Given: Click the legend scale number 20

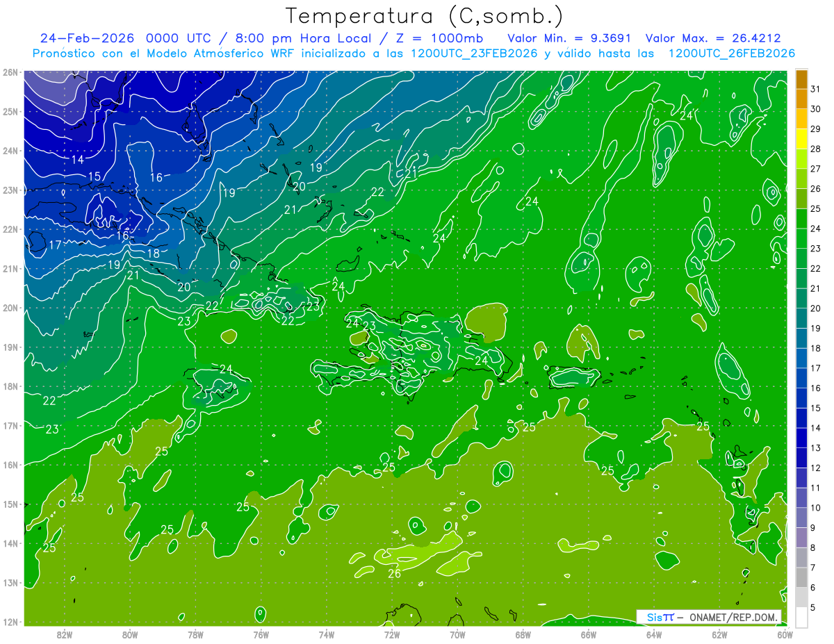Looking at the screenshot, I should pyautogui.click(x=816, y=308).
